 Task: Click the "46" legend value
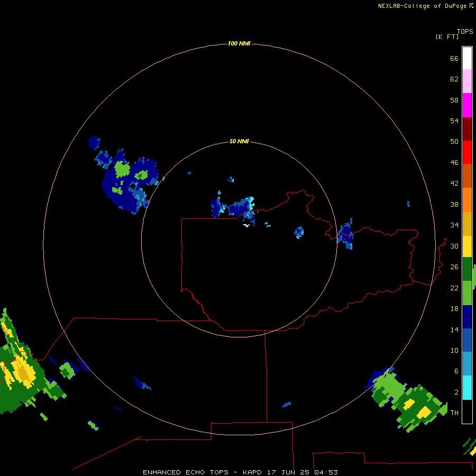[454, 163]
